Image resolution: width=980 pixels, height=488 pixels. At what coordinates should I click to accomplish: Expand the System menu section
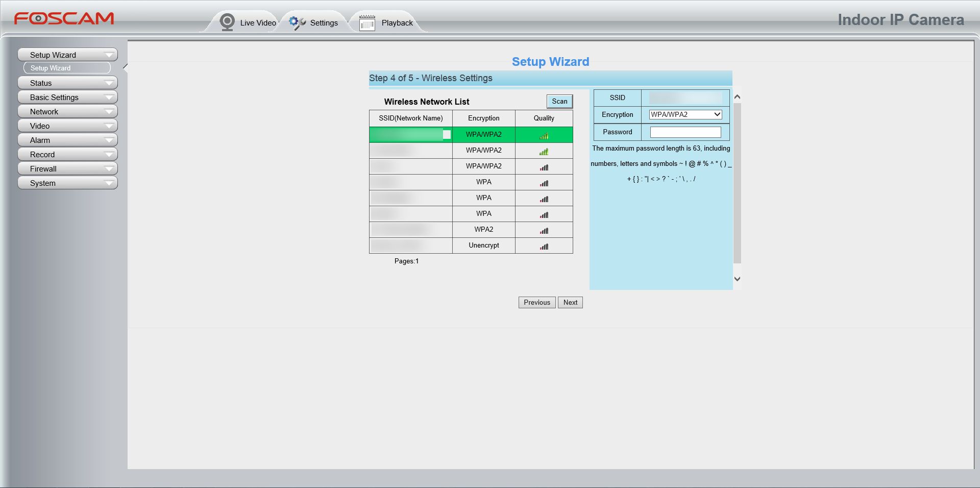pyautogui.click(x=68, y=183)
